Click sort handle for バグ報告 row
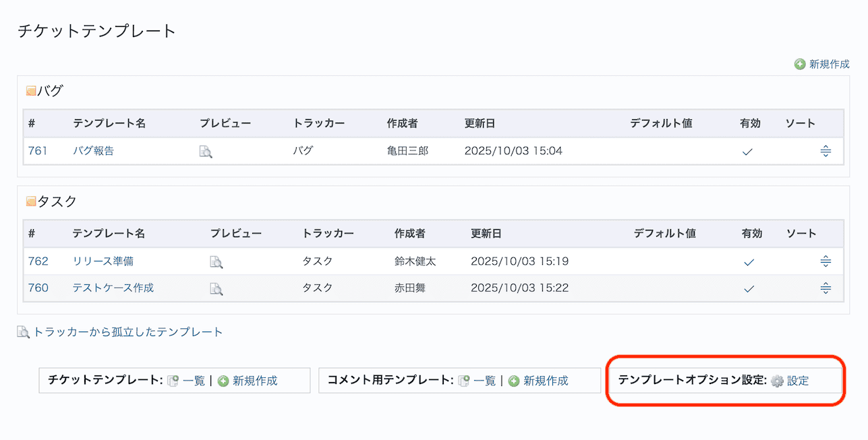 click(x=826, y=152)
